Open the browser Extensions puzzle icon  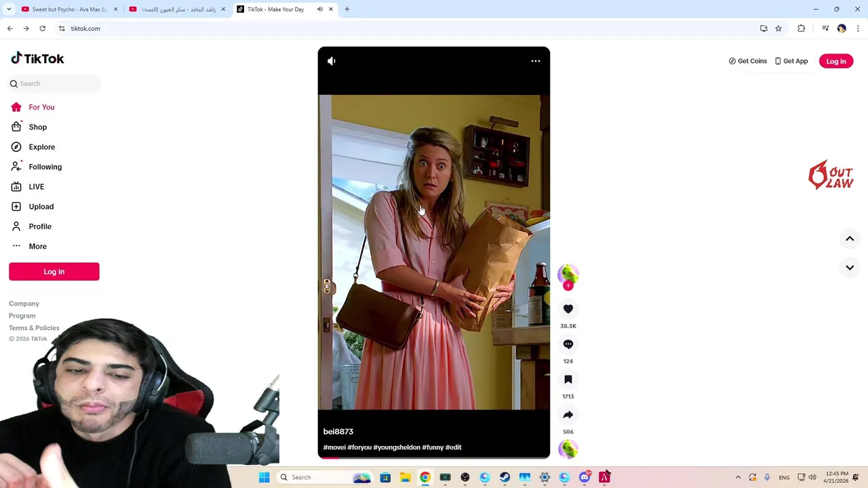pos(802,28)
